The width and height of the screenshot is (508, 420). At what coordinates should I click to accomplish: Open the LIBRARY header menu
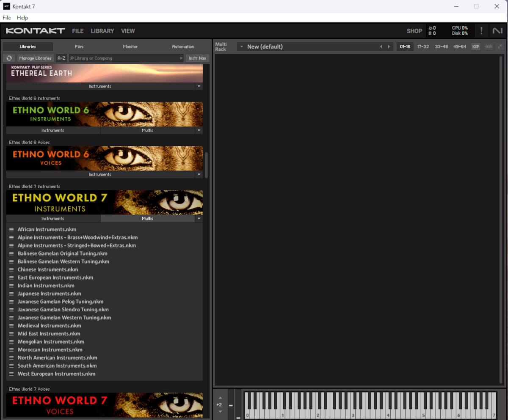click(x=102, y=31)
